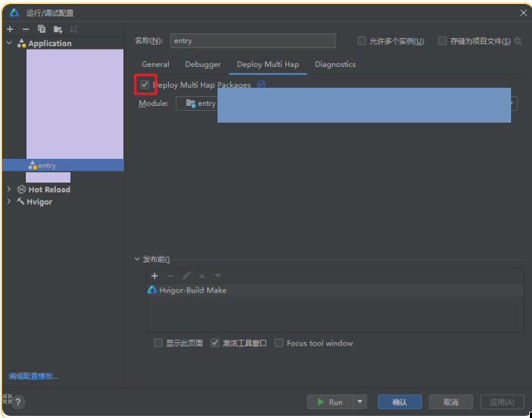This screenshot has height=418, width=532.
Task: Sort configurations alphabetically
Action: click(73, 29)
